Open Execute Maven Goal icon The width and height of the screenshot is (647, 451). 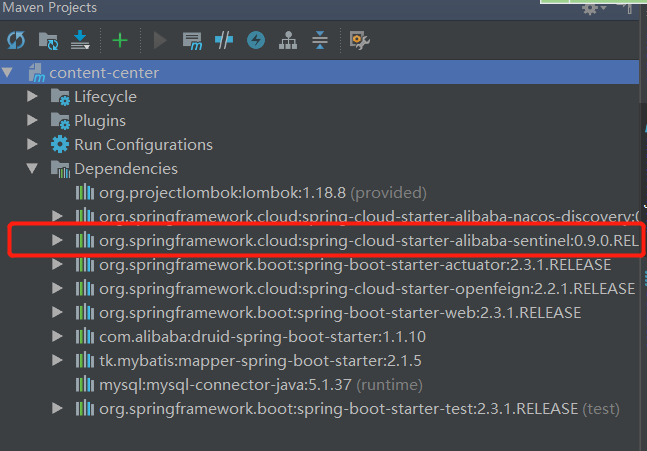192,40
